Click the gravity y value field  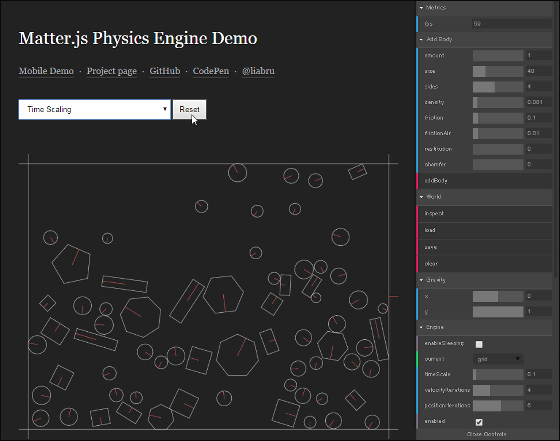539,312
